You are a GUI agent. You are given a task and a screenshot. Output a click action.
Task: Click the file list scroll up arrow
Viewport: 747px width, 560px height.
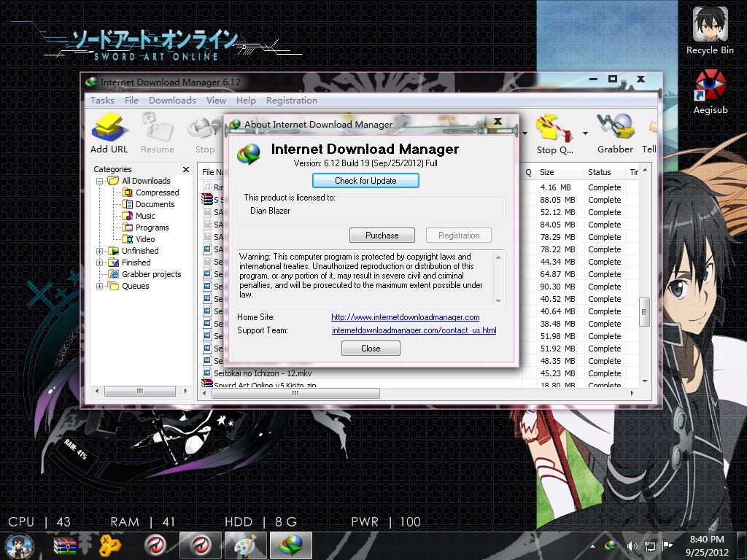click(x=645, y=171)
